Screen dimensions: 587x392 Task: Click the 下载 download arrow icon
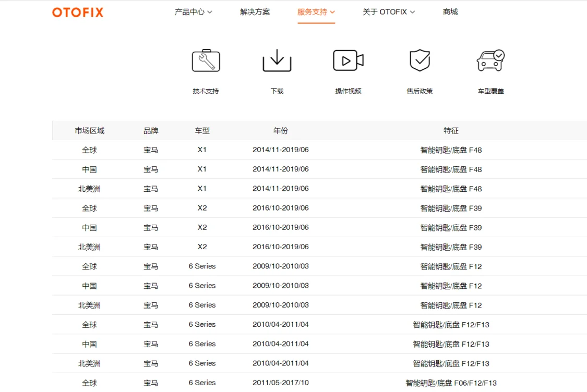tap(277, 60)
